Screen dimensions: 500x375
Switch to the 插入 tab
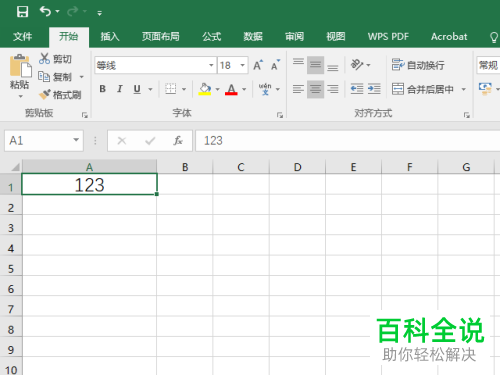click(x=110, y=36)
